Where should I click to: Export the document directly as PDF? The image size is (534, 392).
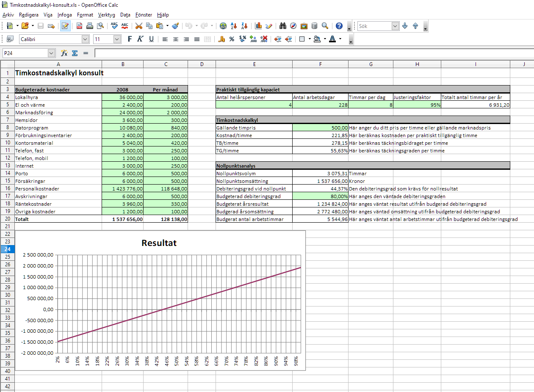click(x=79, y=26)
